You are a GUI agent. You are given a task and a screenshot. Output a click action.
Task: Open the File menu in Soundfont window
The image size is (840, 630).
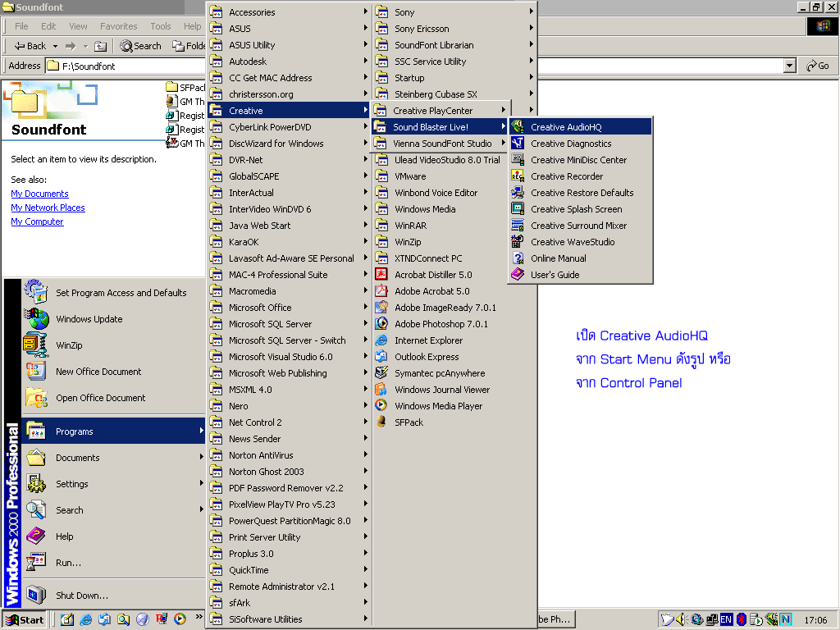pos(21,26)
